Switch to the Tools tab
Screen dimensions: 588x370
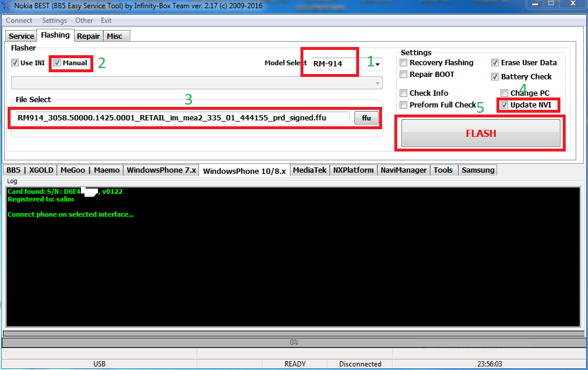[443, 170]
